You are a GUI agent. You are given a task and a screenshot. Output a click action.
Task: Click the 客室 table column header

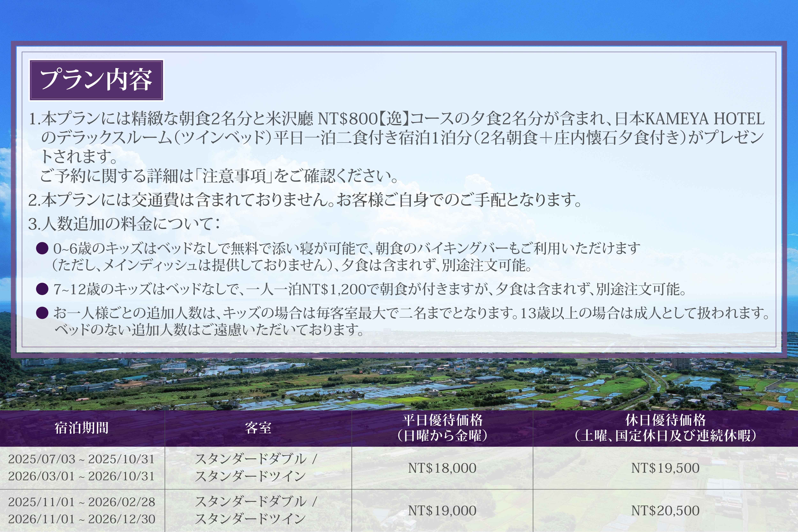pos(258,428)
